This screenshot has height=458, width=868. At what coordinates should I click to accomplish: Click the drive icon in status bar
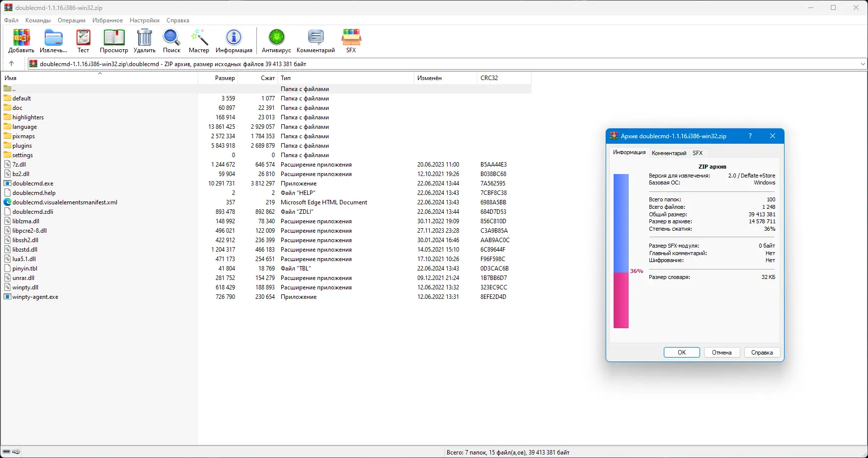pos(6,452)
